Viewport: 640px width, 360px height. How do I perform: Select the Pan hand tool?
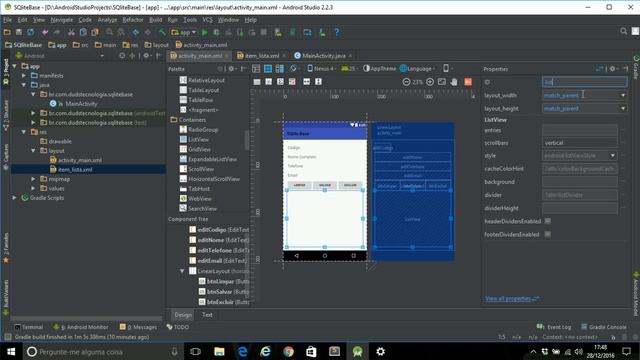click(454, 82)
